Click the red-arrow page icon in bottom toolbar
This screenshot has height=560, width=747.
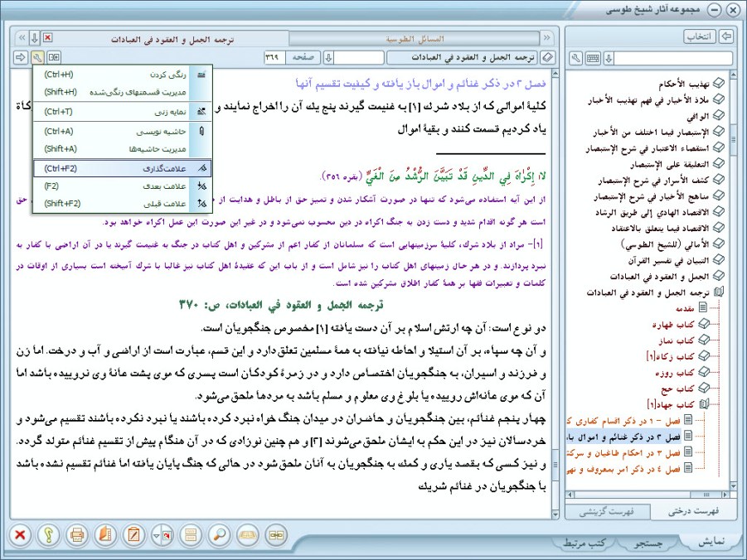(167, 535)
